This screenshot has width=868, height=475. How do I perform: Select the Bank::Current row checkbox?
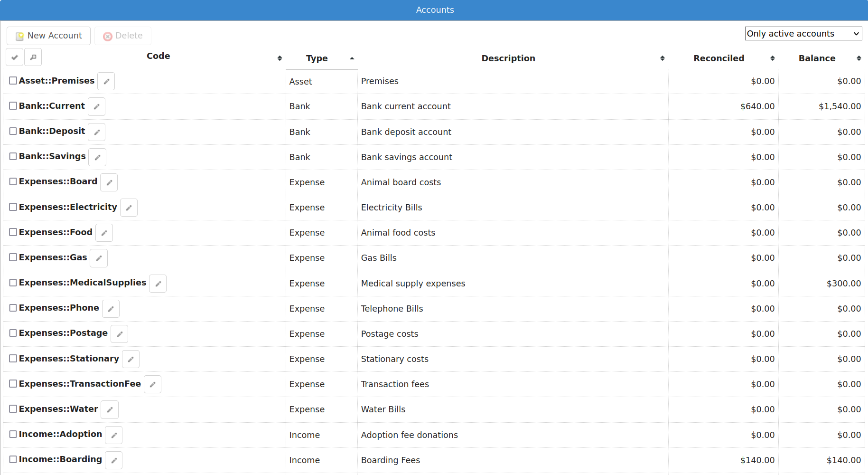coord(13,106)
